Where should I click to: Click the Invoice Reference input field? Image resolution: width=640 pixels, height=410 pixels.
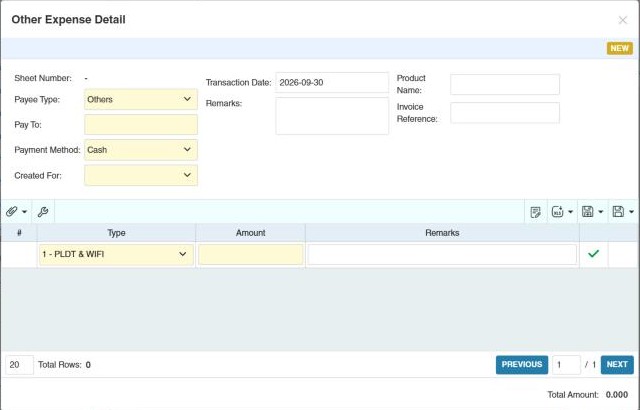click(x=505, y=113)
